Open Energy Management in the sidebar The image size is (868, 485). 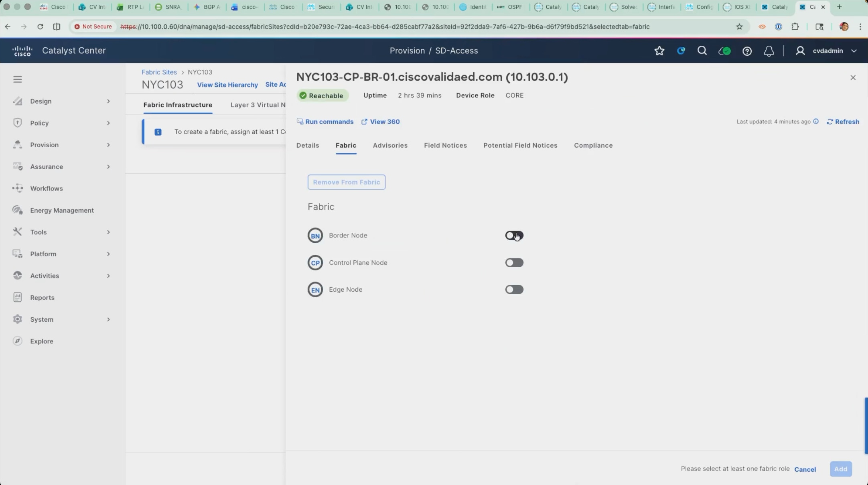coord(62,210)
